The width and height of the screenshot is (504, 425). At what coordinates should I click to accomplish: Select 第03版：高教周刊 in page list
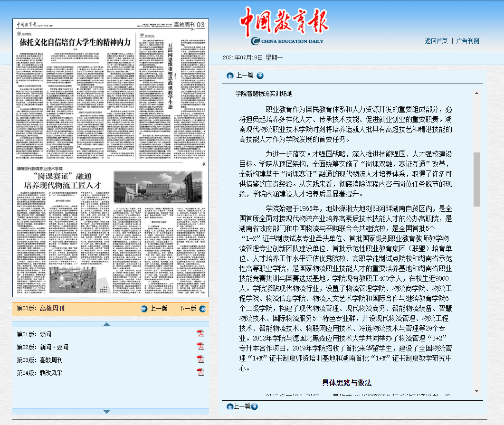pos(39,360)
